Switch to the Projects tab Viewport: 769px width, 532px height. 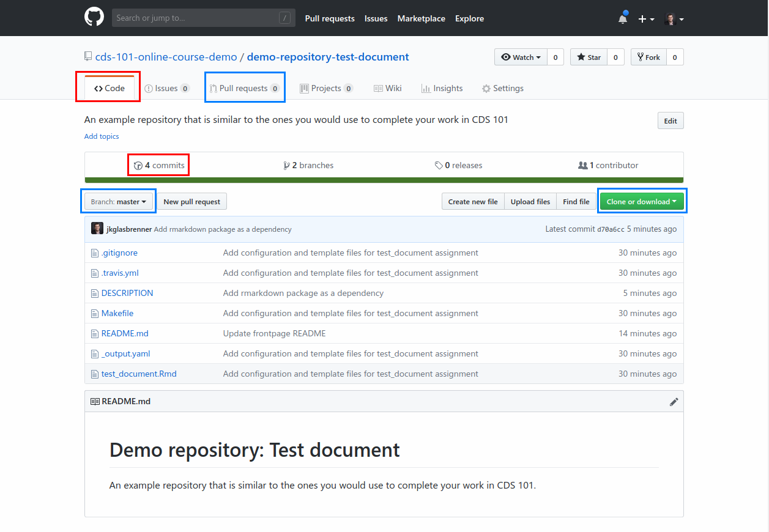[326, 88]
